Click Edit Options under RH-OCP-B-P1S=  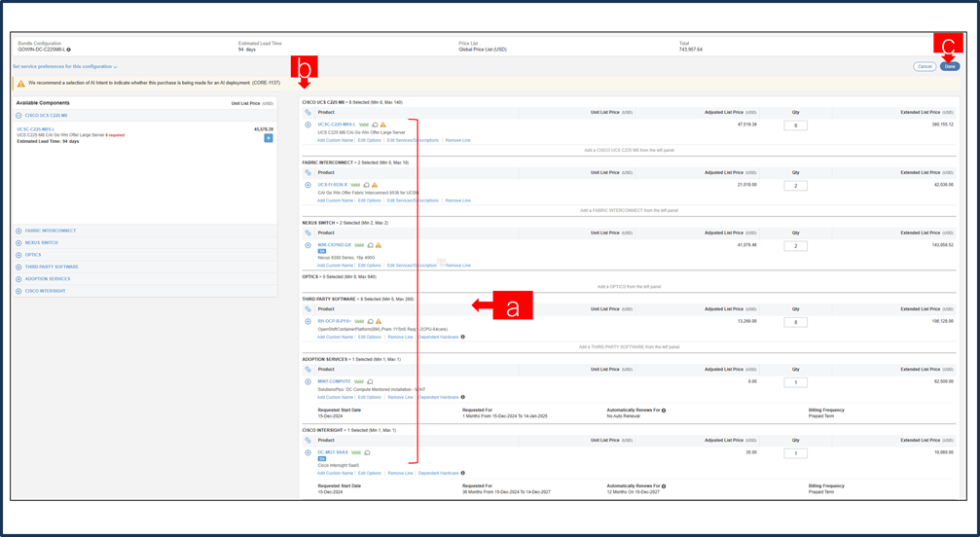[370, 338]
